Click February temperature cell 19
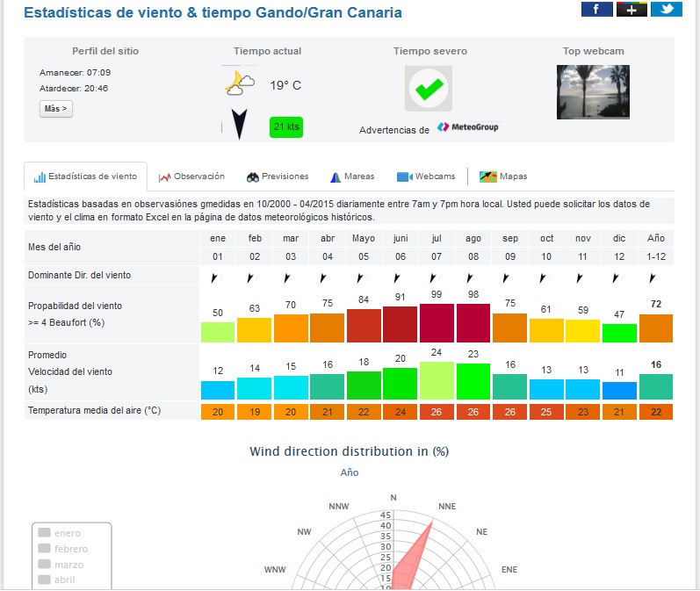This screenshot has height=591, width=700. coord(255,412)
